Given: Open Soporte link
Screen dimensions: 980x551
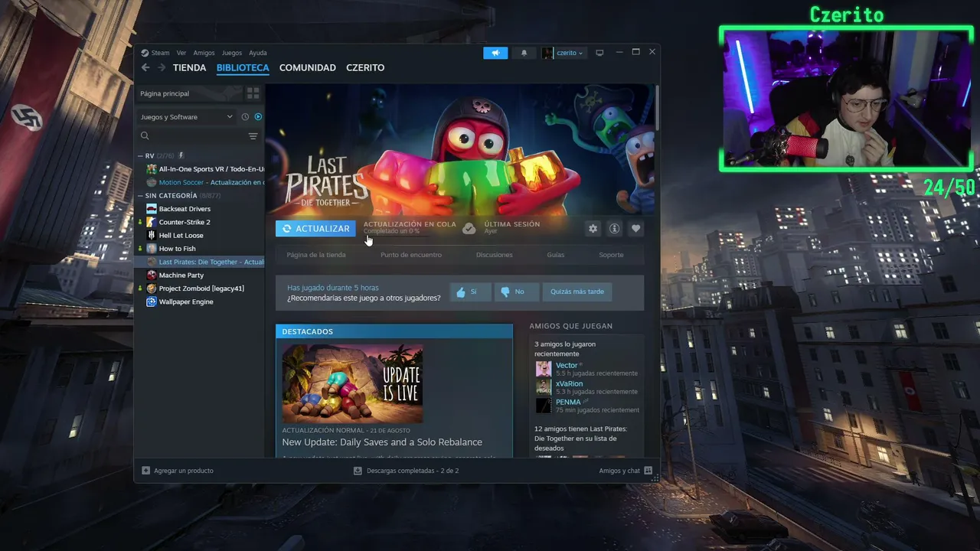Looking at the screenshot, I should 611,255.
